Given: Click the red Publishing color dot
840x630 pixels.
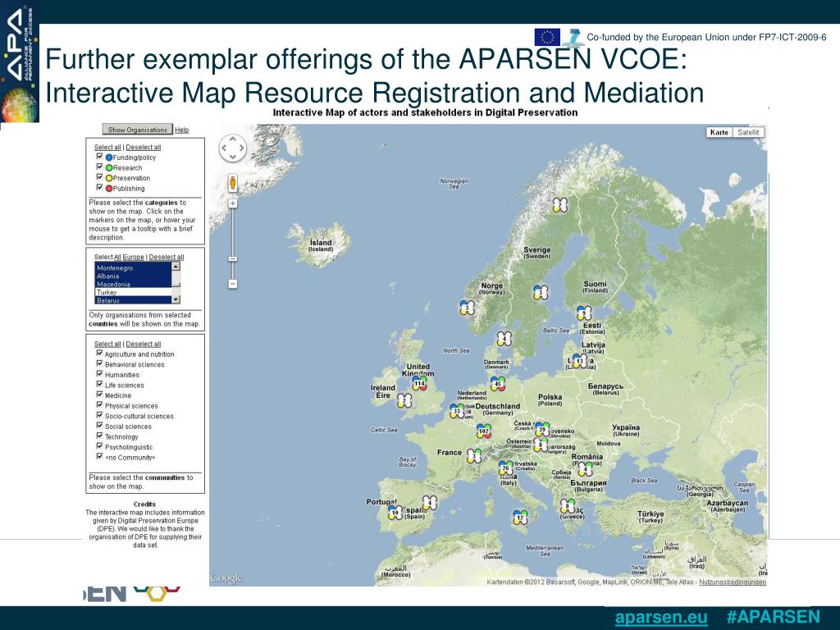Looking at the screenshot, I should tap(109, 189).
